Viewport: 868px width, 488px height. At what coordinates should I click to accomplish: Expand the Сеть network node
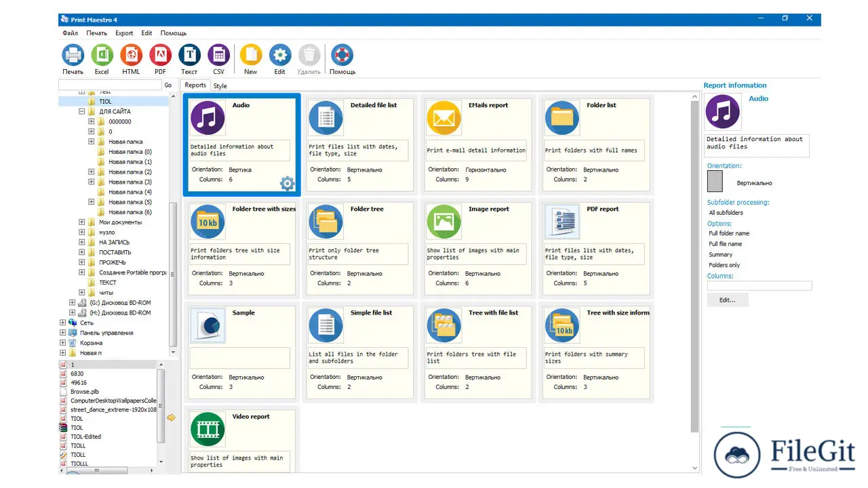pos(63,323)
